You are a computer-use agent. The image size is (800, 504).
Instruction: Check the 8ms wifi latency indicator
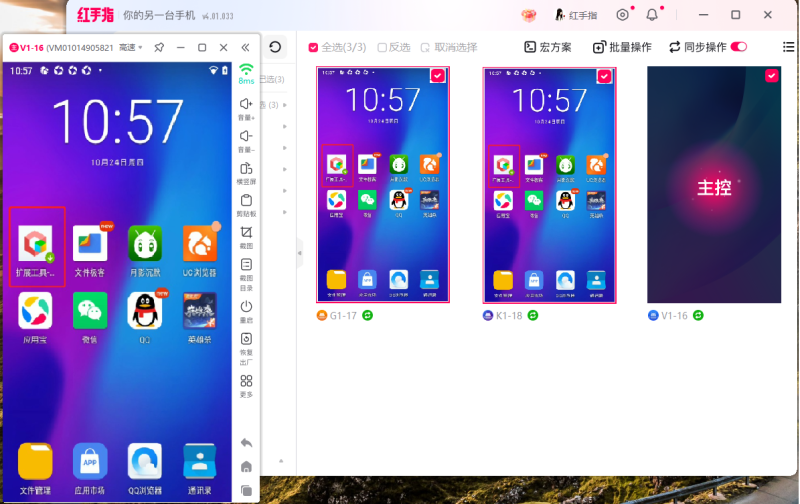(246, 74)
